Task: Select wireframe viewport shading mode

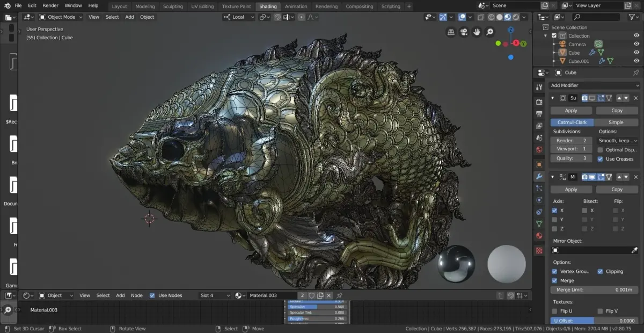Action: pos(491,17)
